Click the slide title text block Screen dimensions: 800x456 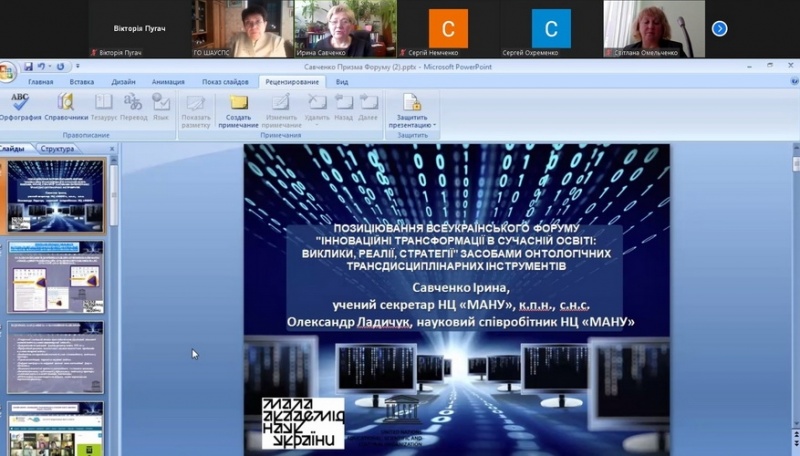pyautogui.click(x=456, y=247)
